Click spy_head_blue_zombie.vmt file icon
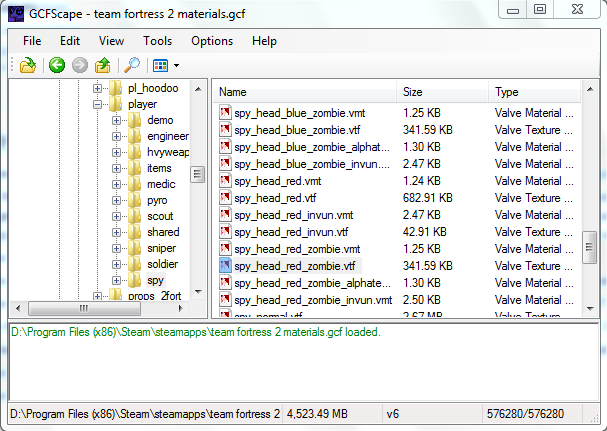607x431 pixels. (x=225, y=113)
